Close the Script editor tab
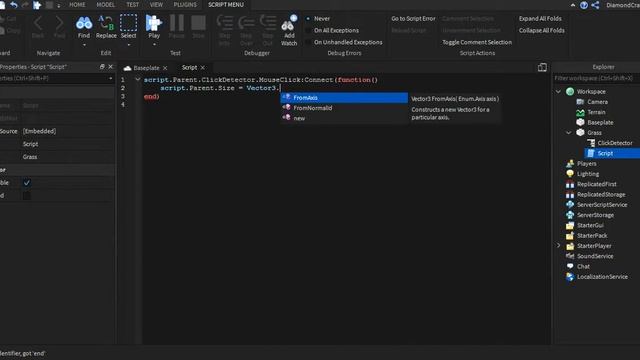This screenshot has height=360, width=640. coord(202,68)
